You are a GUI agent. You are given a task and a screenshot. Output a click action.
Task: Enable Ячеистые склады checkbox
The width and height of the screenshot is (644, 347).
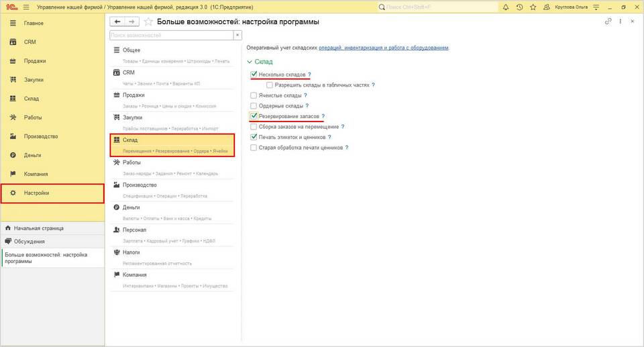coord(254,95)
